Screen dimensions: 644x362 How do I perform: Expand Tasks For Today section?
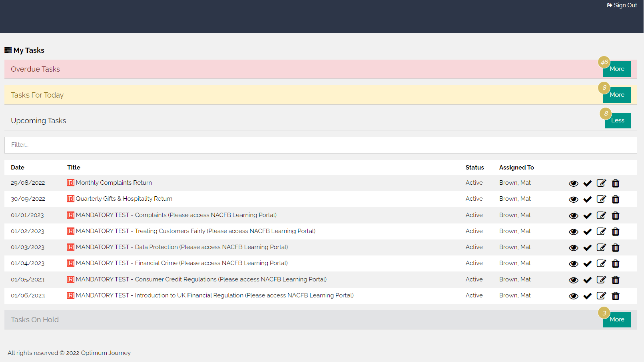pyautogui.click(x=616, y=95)
